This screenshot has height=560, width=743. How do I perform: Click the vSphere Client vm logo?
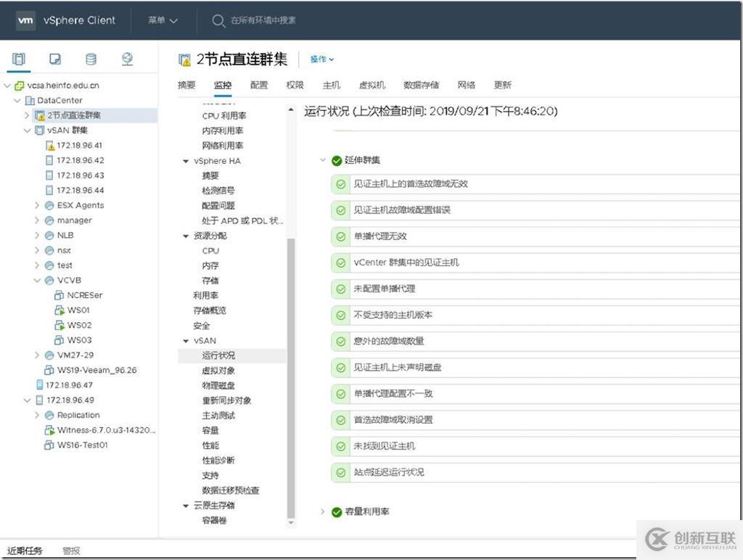point(25,20)
